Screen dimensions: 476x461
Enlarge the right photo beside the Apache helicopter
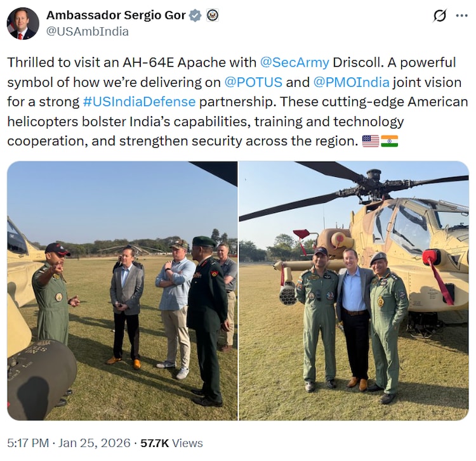(354, 290)
